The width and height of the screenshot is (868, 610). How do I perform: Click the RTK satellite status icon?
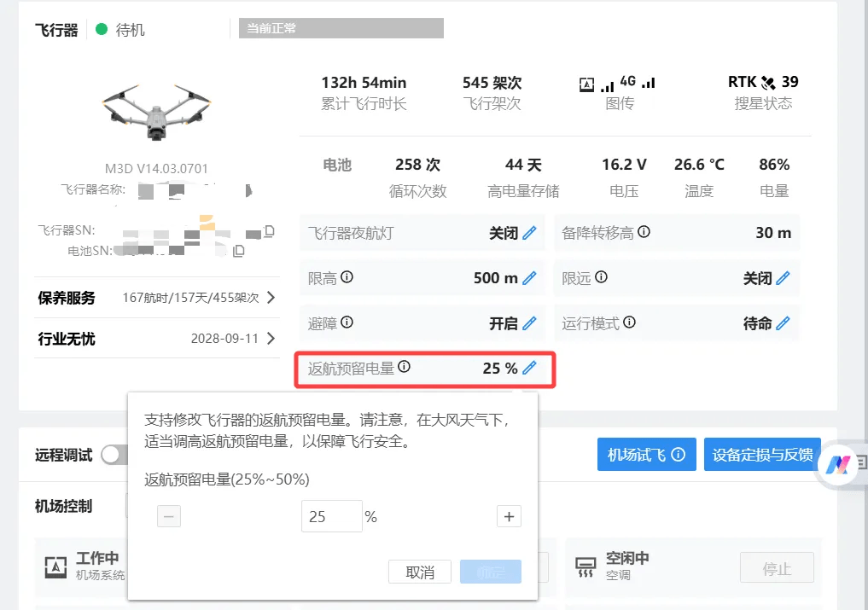tap(768, 83)
